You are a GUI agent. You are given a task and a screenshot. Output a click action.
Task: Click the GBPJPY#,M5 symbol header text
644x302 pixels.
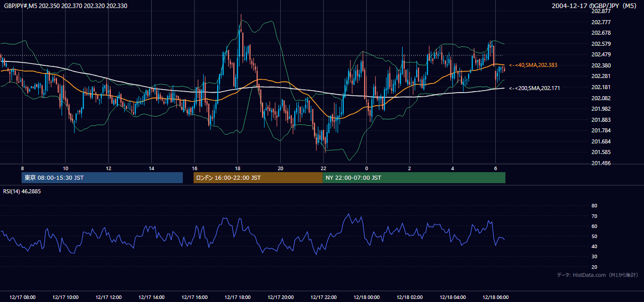pos(66,6)
